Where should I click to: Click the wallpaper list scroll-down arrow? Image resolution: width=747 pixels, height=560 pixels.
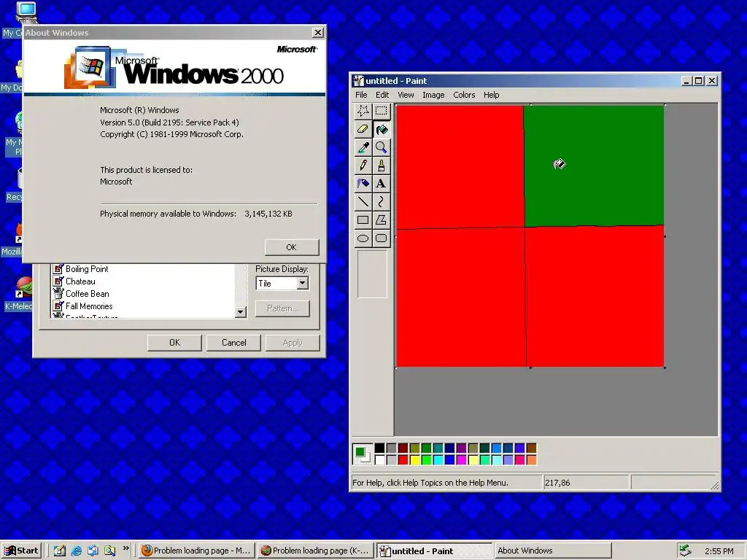[x=241, y=312]
